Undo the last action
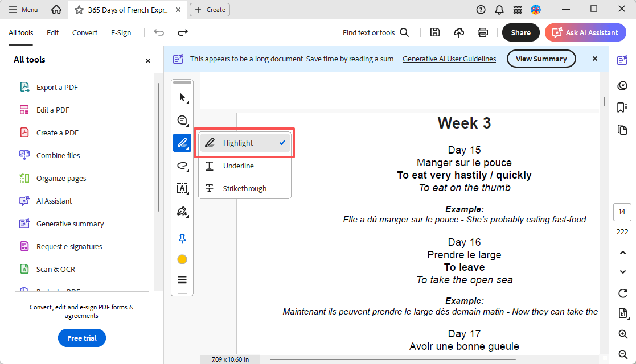The width and height of the screenshot is (636, 364). (x=159, y=32)
